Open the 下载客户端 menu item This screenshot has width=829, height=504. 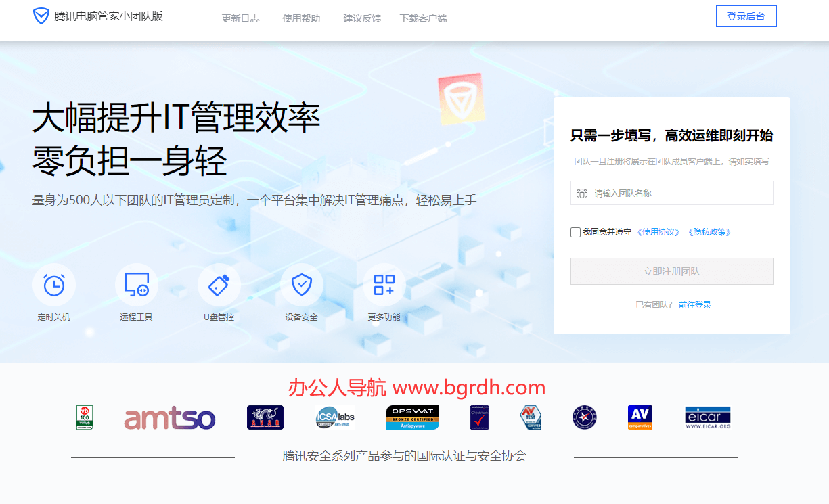point(423,18)
